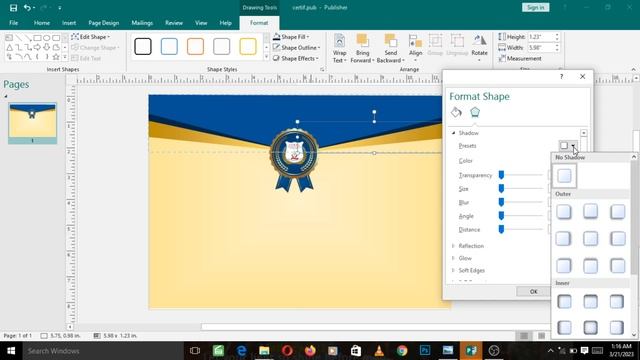Launch VLC media player from taskbar

(379, 351)
